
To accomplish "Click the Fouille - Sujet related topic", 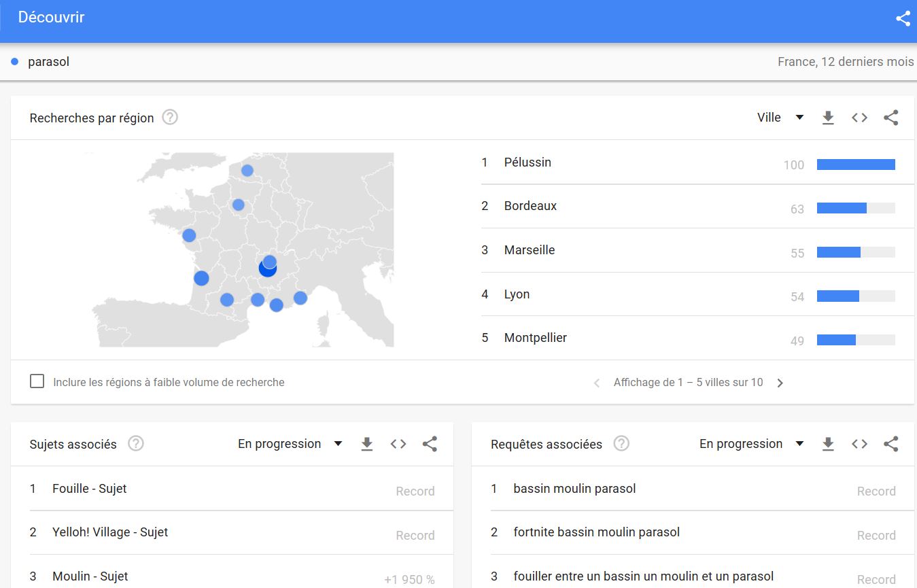I will tap(89, 489).
